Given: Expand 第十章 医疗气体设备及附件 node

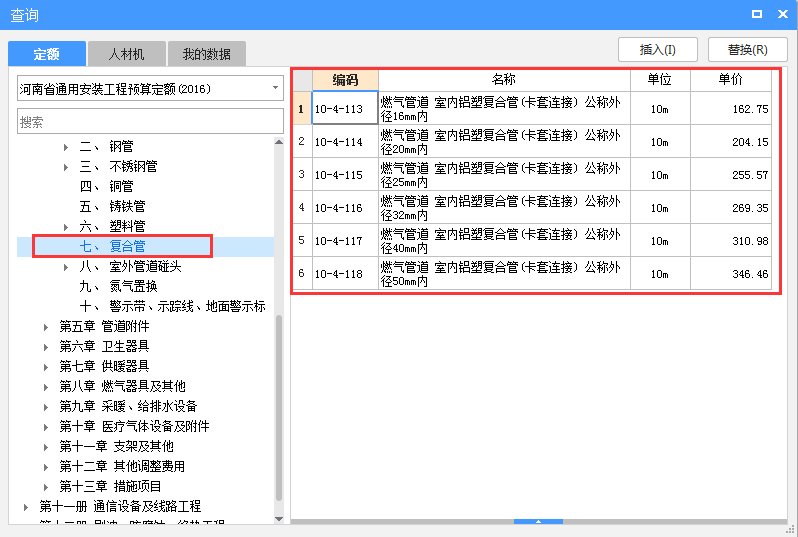Looking at the screenshot, I should click(x=46, y=427).
